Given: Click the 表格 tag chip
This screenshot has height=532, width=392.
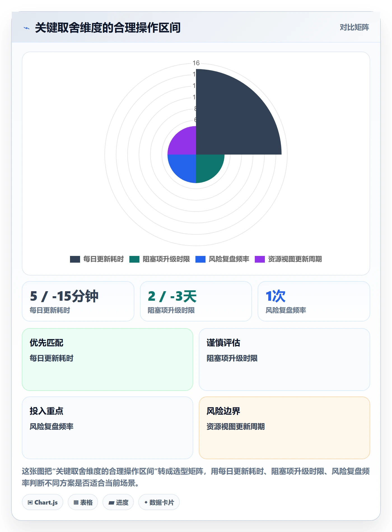Looking at the screenshot, I should point(83,502).
